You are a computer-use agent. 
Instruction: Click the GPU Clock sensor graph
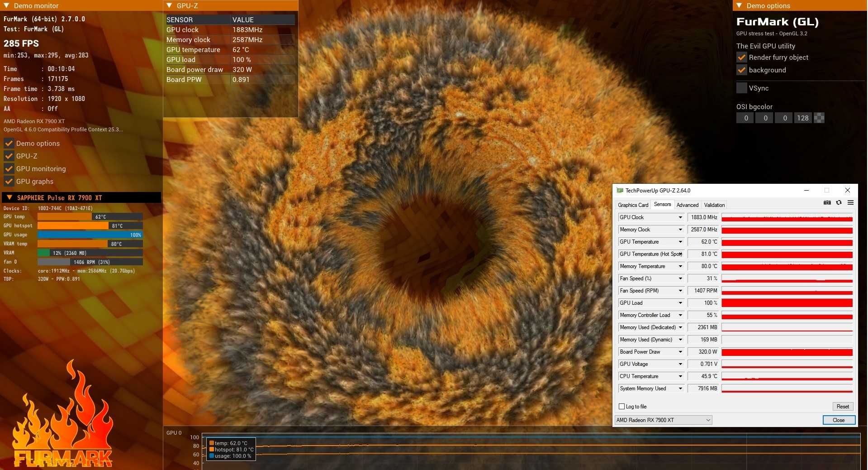click(x=787, y=217)
